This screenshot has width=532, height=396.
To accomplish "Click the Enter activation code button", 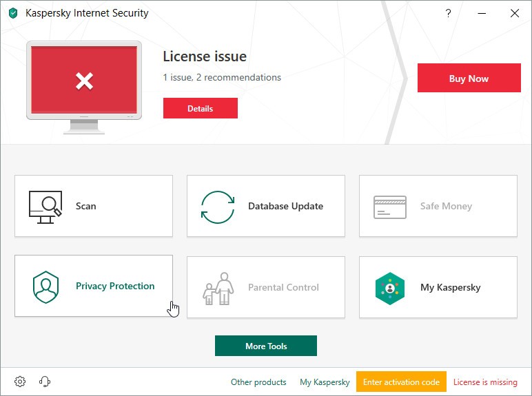I will tap(401, 382).
